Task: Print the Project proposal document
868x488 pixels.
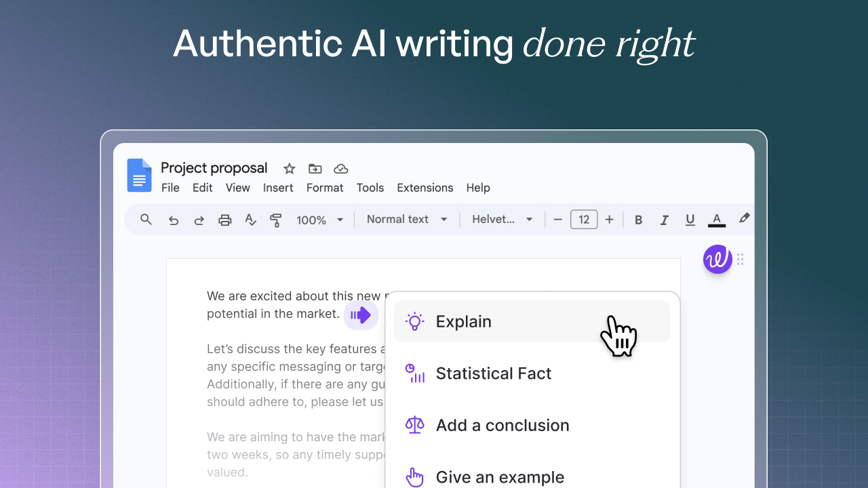Action: click(x=224, y=219)
